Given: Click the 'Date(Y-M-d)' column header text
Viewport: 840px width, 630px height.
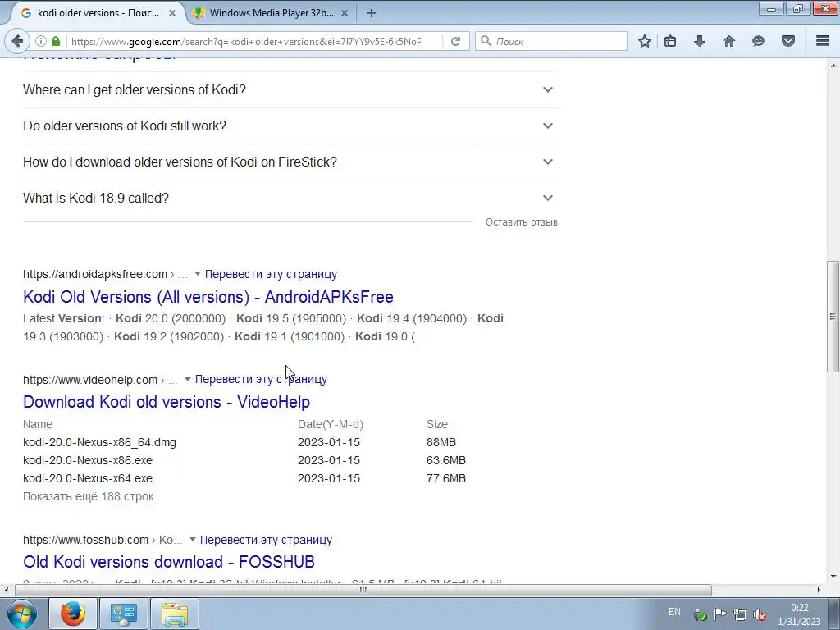Looking at the screenshot, I should pos(331,424).
